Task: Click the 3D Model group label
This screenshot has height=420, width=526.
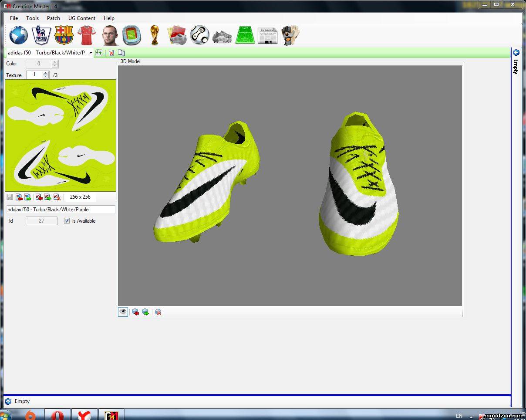Action: point(131,61)
